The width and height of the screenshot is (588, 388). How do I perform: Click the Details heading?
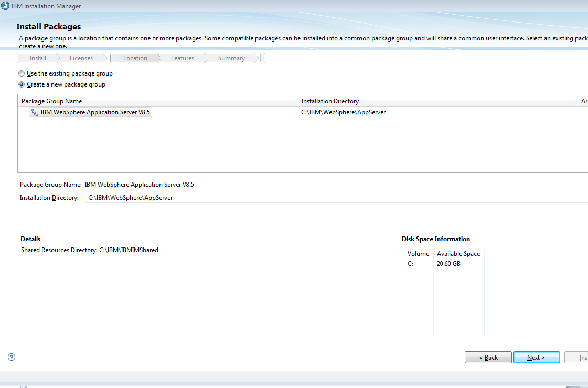[30, 239]
